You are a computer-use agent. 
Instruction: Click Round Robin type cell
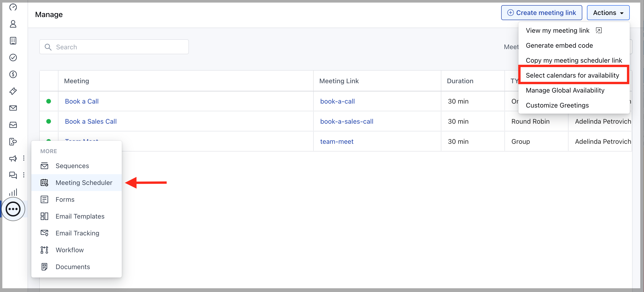coord(530,121)
